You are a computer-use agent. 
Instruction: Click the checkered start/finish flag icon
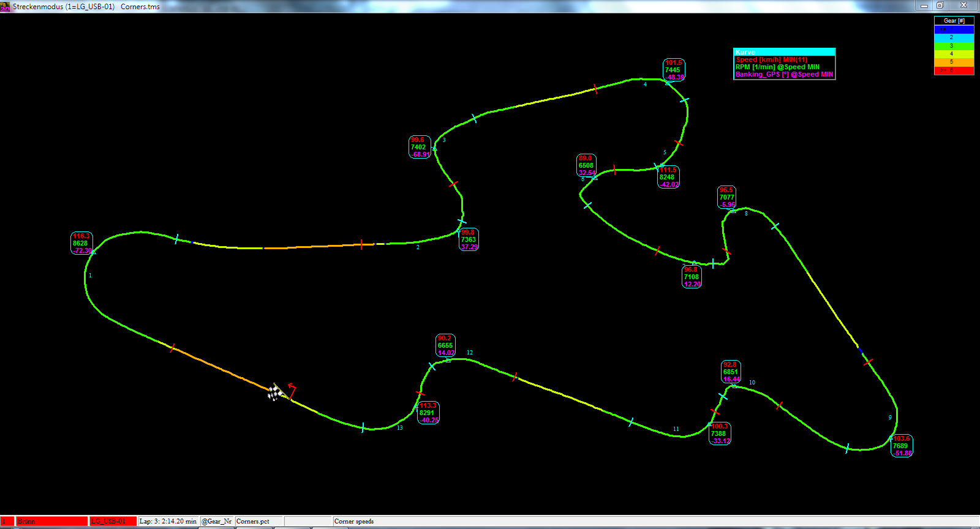coord(274,392)
